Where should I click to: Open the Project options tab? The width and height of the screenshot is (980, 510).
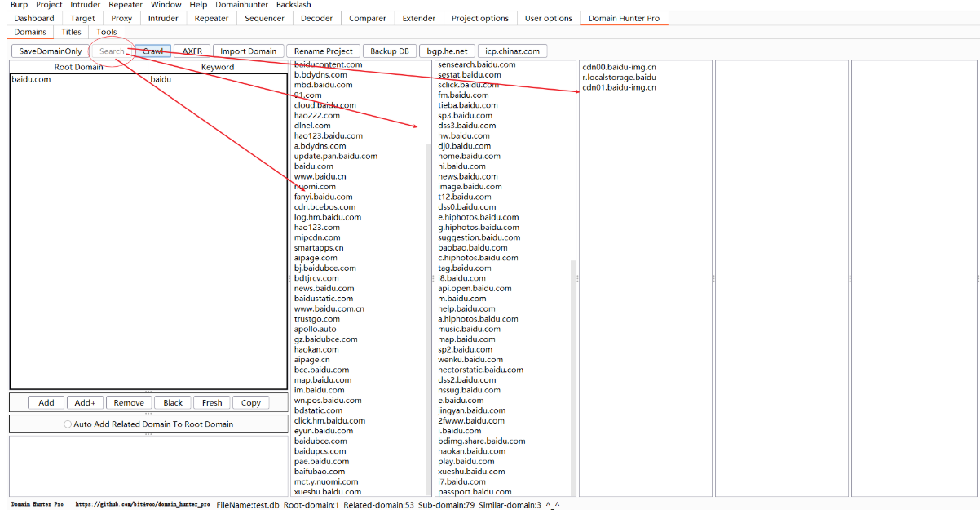tap(480, 18)
